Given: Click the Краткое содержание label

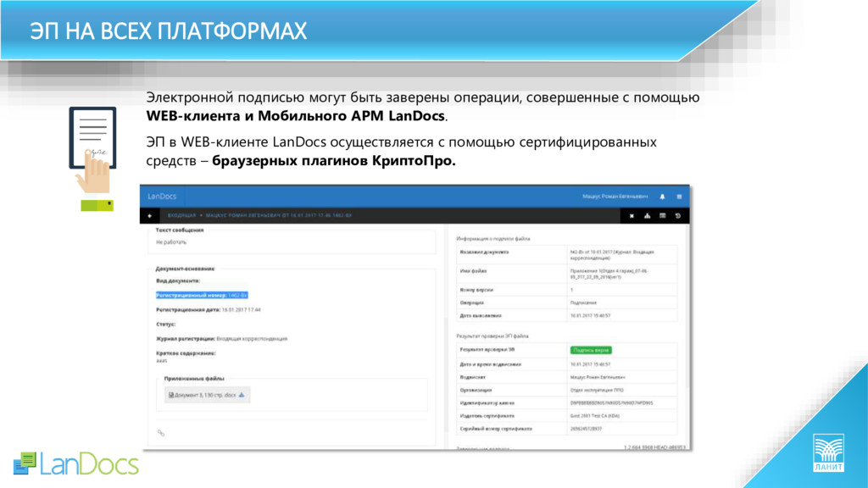Looking at the screenshot, I should pos(186,353).
